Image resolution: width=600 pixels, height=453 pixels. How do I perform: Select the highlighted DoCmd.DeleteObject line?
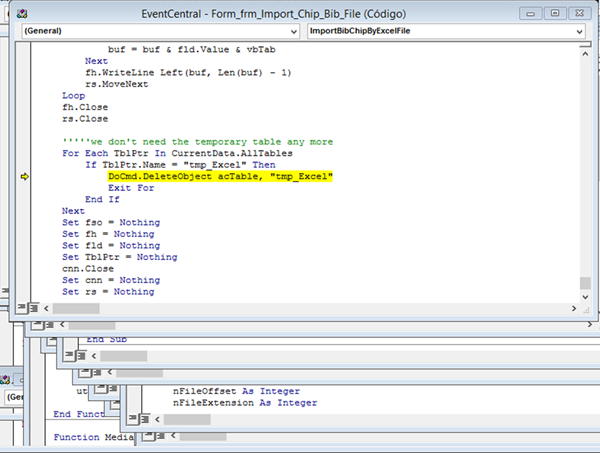coord(220,176)
